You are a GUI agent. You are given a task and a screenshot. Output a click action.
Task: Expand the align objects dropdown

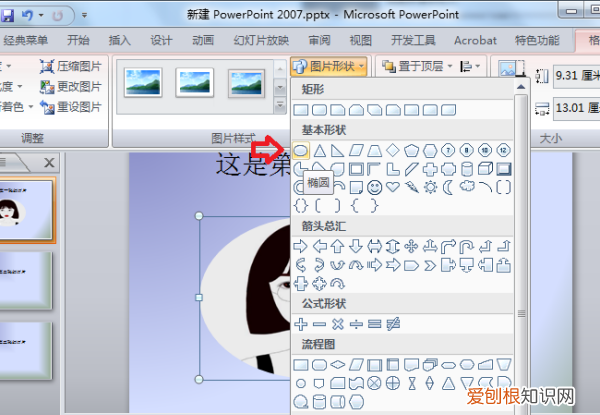468,66
